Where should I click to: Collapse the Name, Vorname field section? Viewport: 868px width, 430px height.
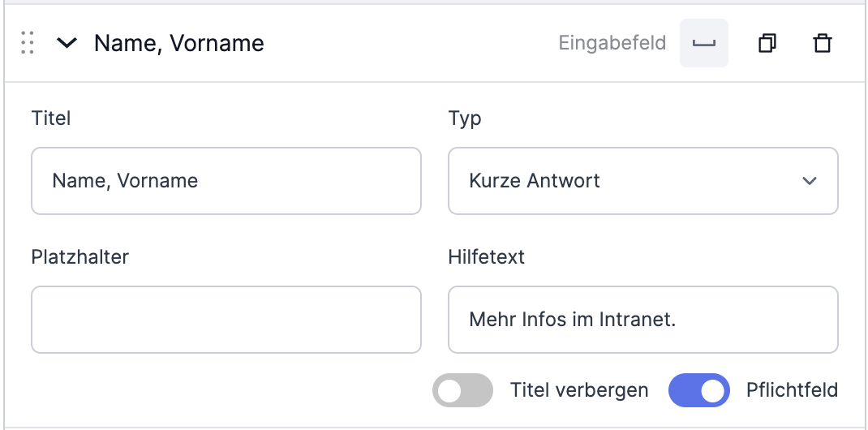(67, 43)
